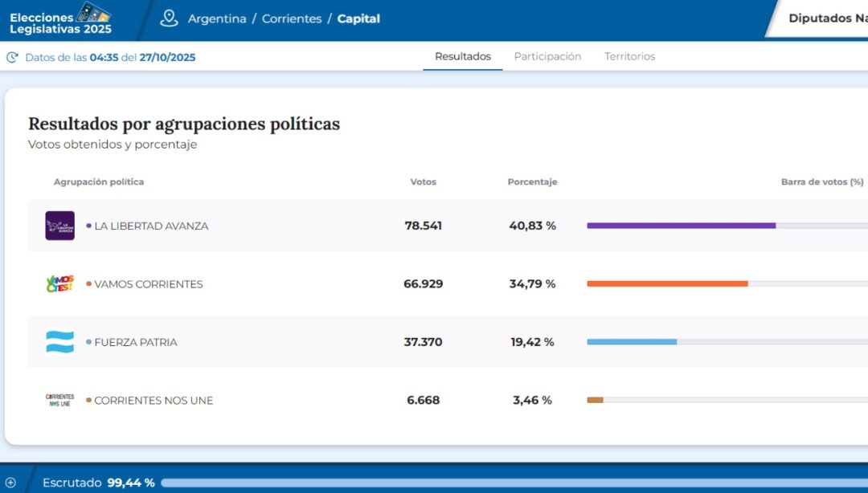Click the Vamos Corrientes party logo
Screen dimensions: 868x493
point(59,283)
